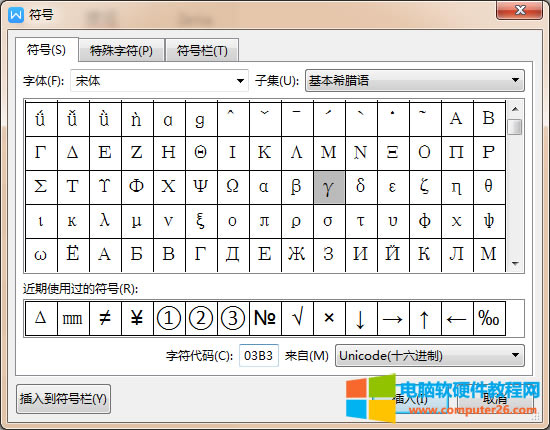Click the highlighted gamma symbol
550x430 pixels.
(329, 187)
